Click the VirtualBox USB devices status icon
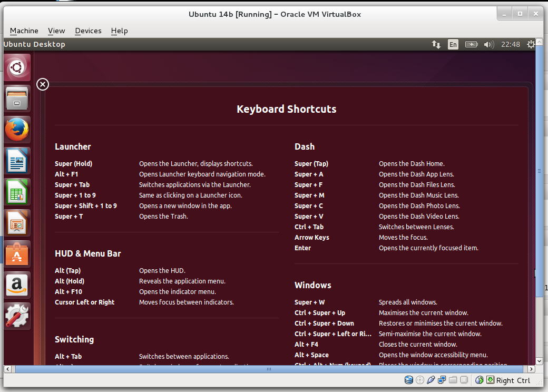Screen dimensions: 548x392 point(431,380)
